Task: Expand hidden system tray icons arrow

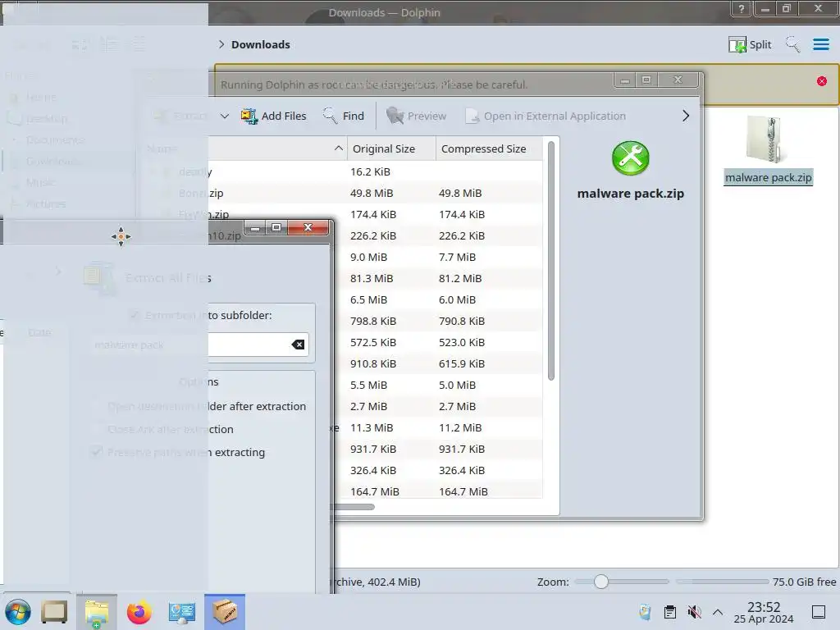Action: 718,612
